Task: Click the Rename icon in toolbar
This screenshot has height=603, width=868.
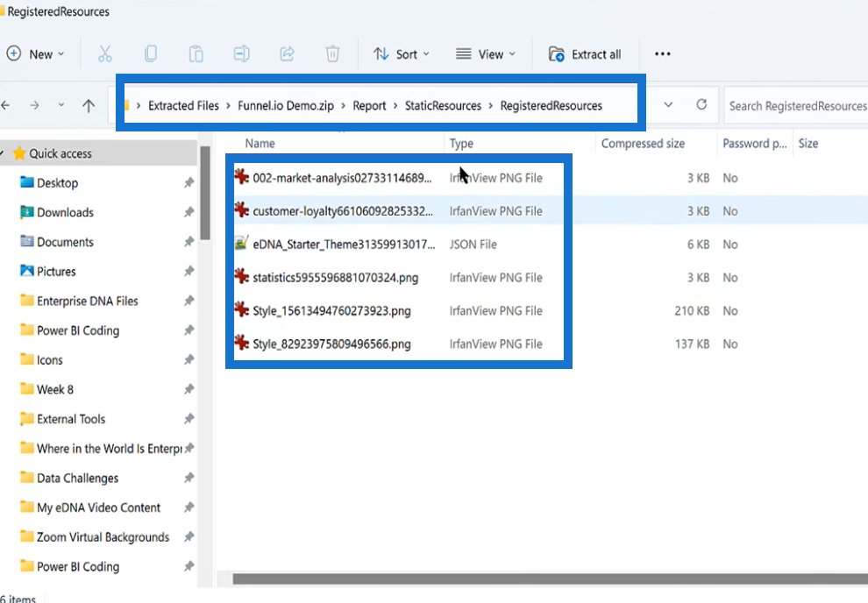Action: coord(241,53)
